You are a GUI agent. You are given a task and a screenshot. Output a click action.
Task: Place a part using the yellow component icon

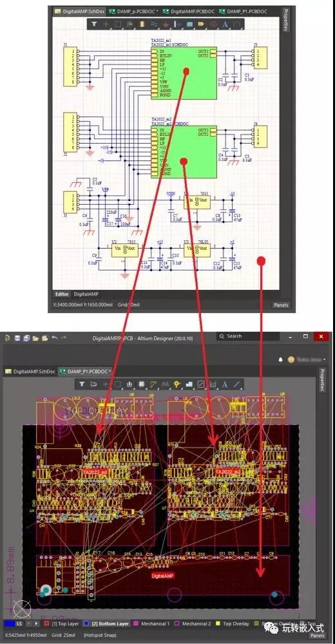141,24
